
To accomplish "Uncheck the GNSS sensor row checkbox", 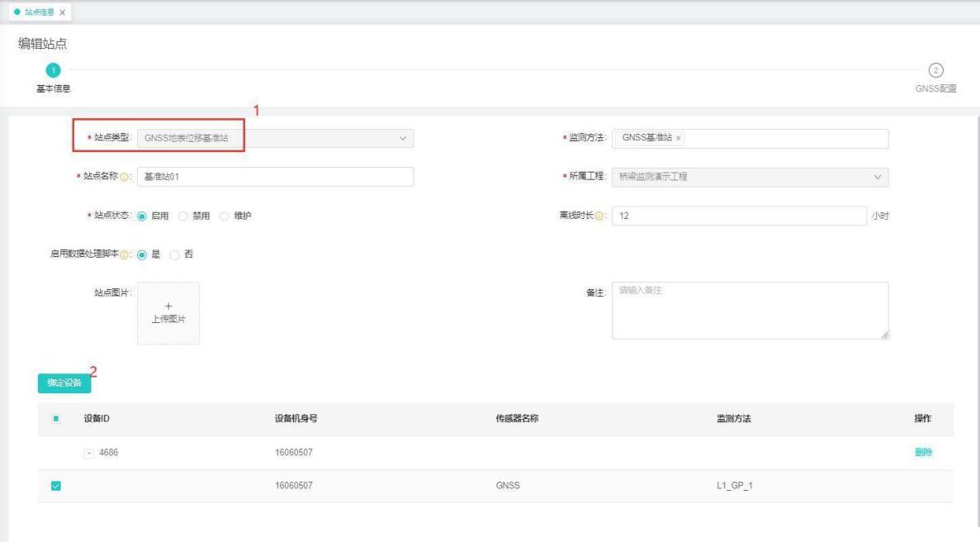I will pos(56,486).
